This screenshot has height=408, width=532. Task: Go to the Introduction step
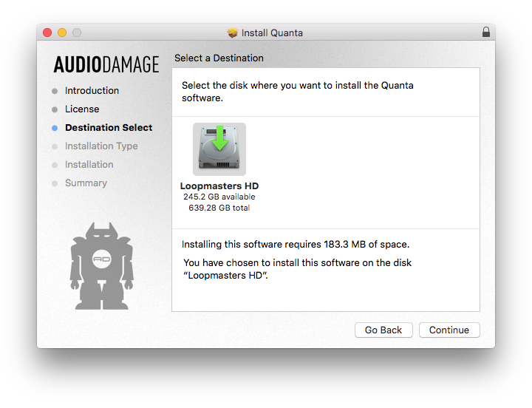pyautogui.click(x=92, y=91)
